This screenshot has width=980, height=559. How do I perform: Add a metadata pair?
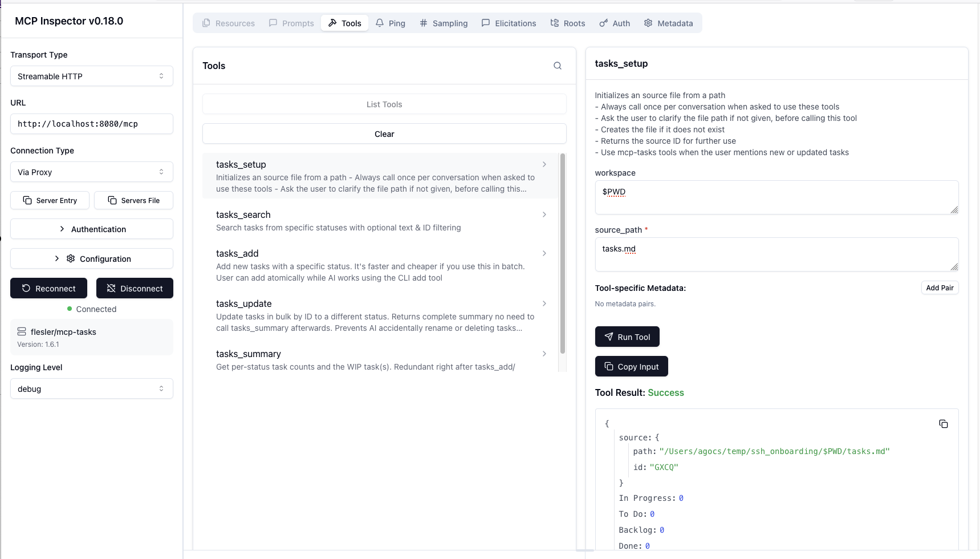[939, 287]
